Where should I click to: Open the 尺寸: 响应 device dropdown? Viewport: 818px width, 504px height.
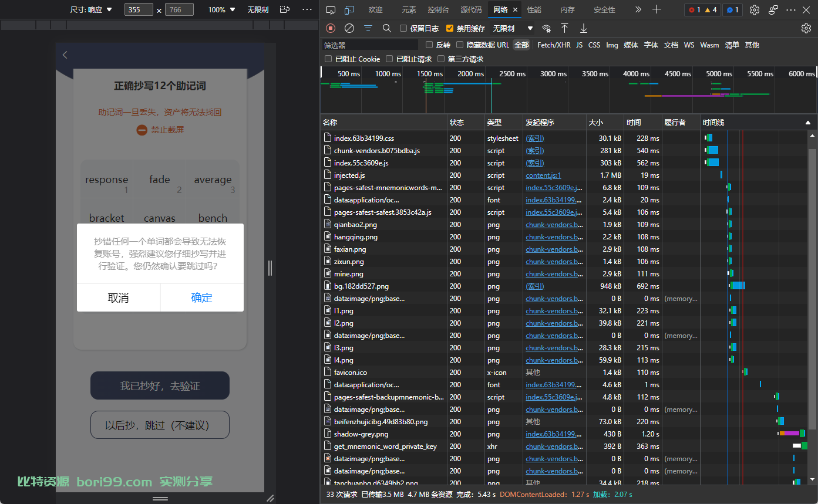point(91,9)
